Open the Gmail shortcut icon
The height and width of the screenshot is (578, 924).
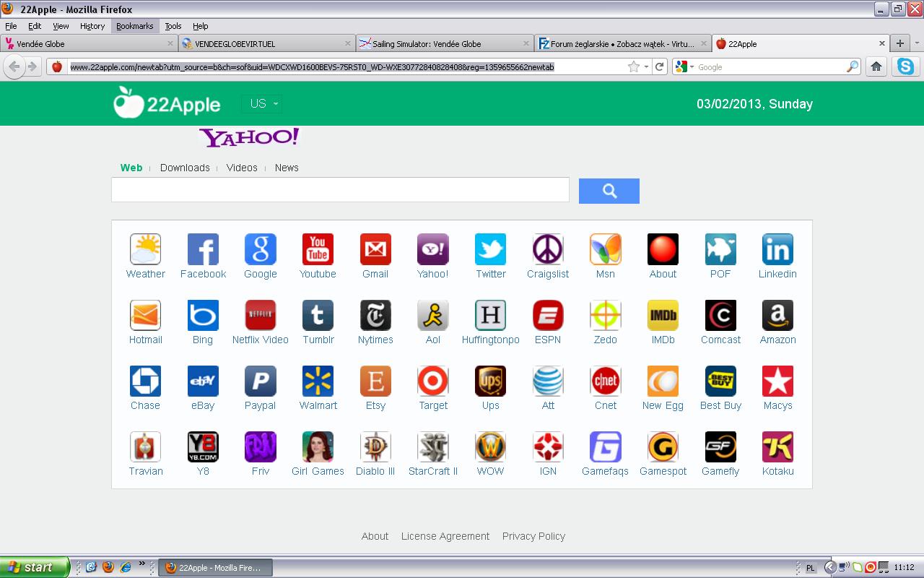pyautogui.click(x=375, y=249)
